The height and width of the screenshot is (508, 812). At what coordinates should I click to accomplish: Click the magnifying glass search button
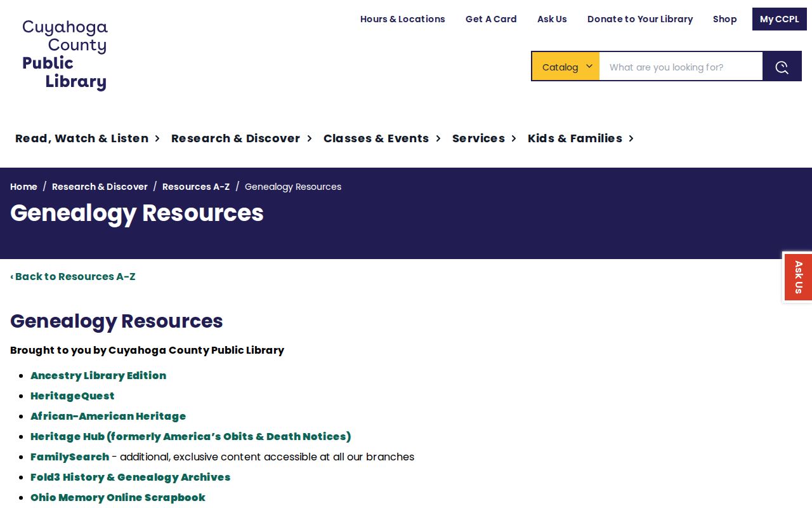(782, 67)
